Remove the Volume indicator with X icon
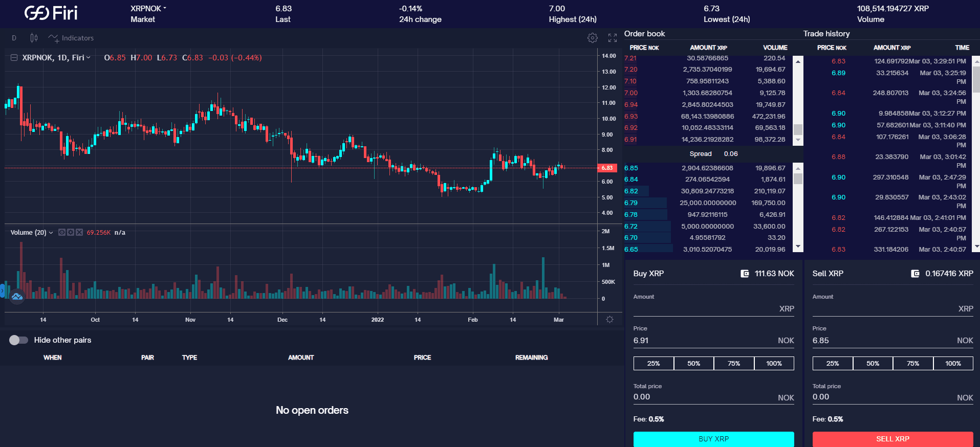This screenshot has height=447, width=980. pos(79,232)
